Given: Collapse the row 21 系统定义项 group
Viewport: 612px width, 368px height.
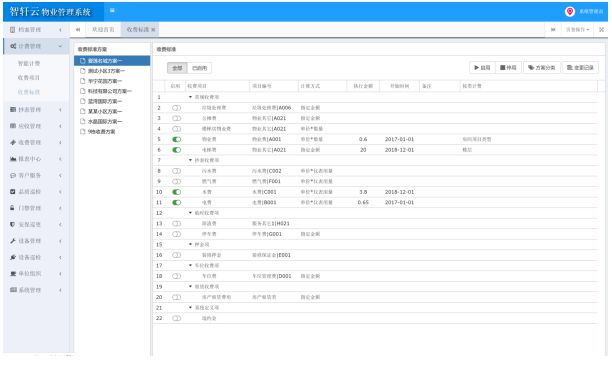Looking at the screenshot, I should point(190,308).
